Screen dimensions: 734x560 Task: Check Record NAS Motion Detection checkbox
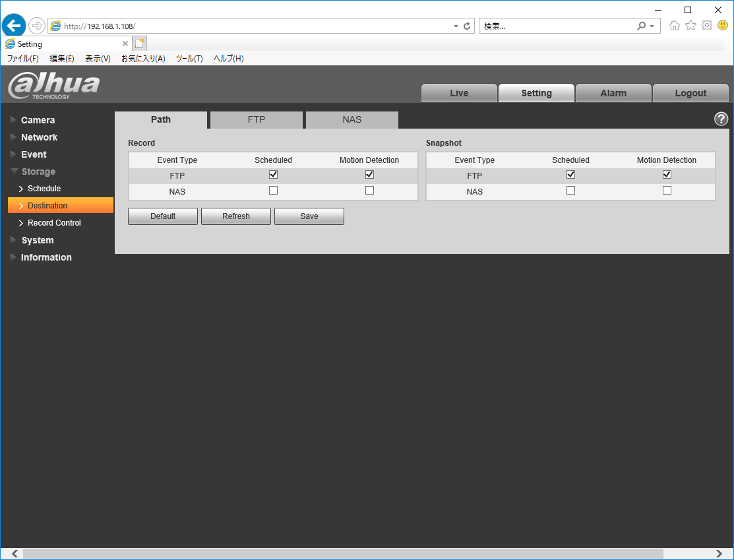click(x=369, y=191)
